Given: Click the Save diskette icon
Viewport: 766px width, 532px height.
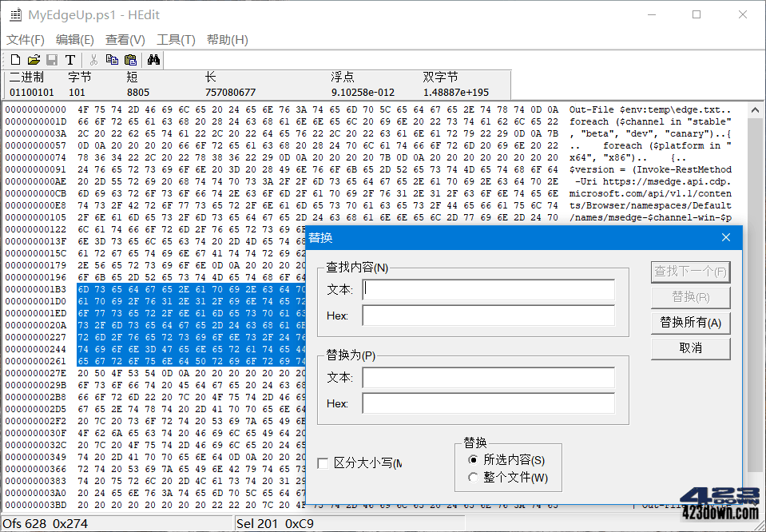Looking at the screenshot, I should click(x=51, y=59).
